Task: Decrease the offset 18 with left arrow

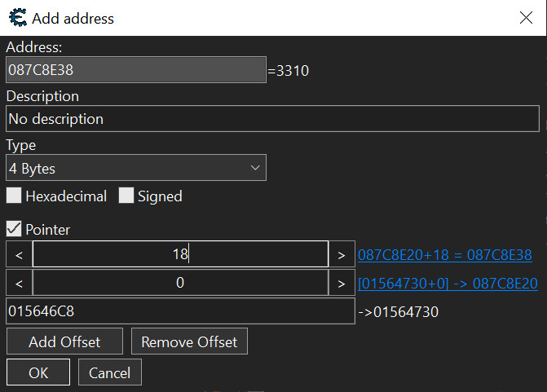Action: (x=18, y=254)
